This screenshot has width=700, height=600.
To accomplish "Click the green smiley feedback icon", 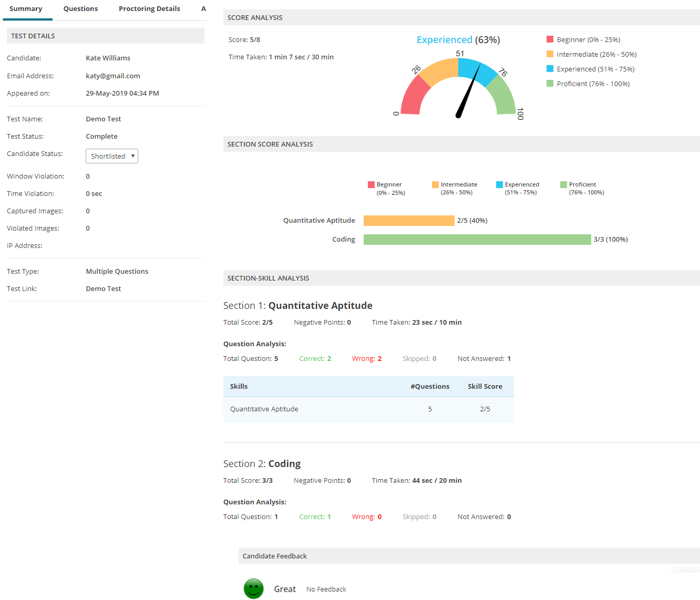I will [253, 588].
